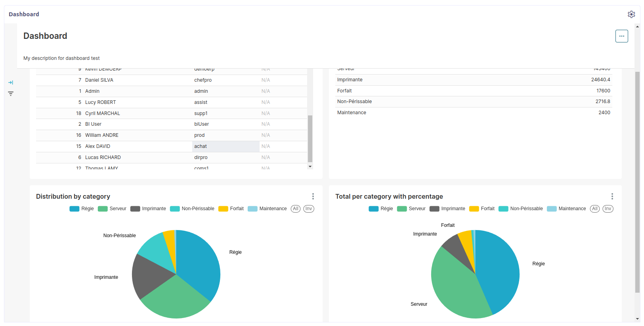Click the page scrollbar up arrow
Viewport: 644px width, 326px height.
pyautogui.click(x=637, y=27)
